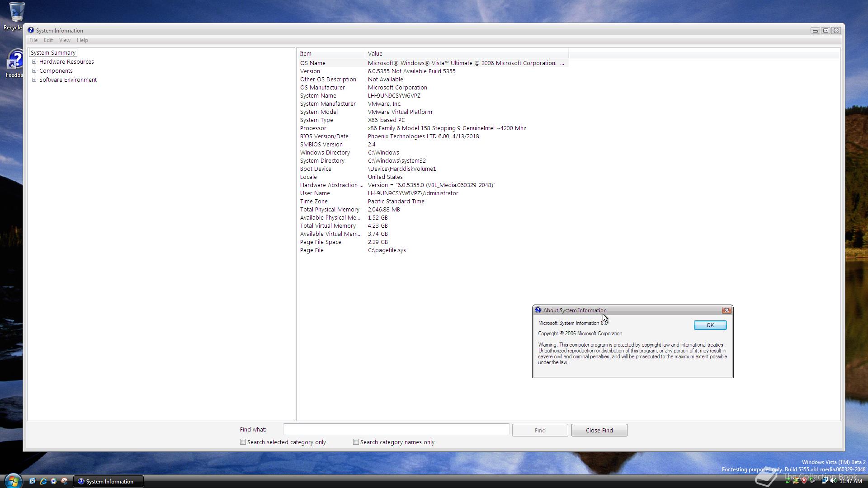Click the Find what text field

pyautogui.click(x=396, y=430)
